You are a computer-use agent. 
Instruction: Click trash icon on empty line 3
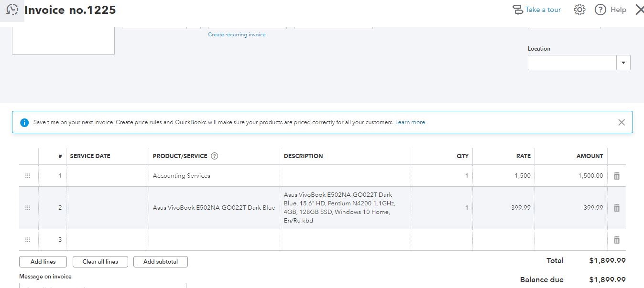[617, 240]
